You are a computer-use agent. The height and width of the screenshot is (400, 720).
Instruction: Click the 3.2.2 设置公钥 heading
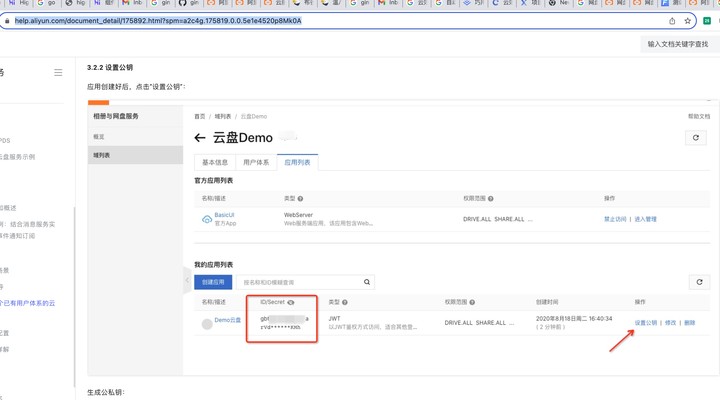click(110, 68)
